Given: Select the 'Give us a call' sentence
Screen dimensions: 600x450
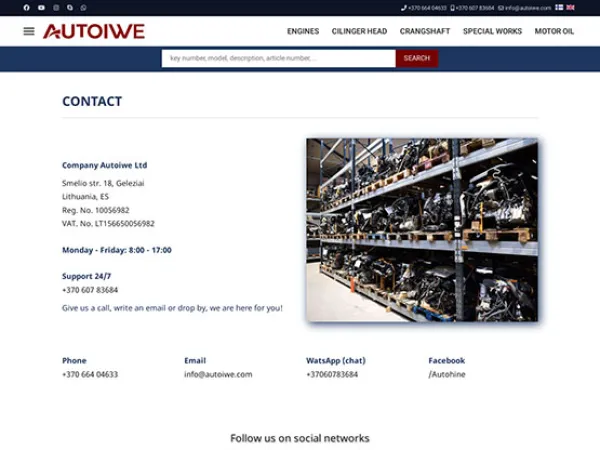Looking at the screenshot, I should point(172,308).
